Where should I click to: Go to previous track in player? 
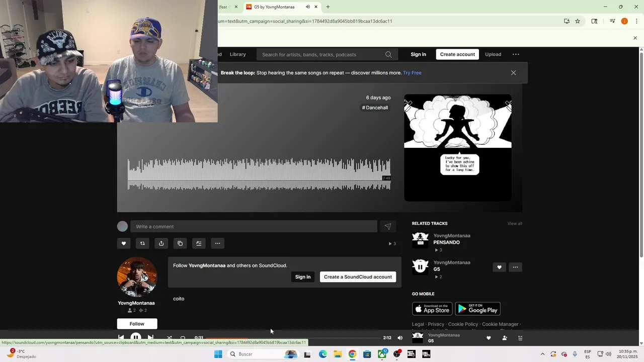coord(121,338)
